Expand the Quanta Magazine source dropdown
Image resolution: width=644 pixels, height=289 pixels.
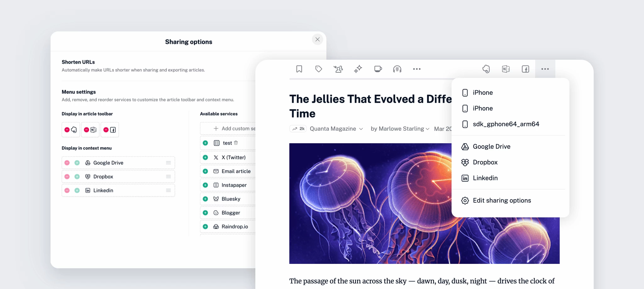(x=361, y=129)
